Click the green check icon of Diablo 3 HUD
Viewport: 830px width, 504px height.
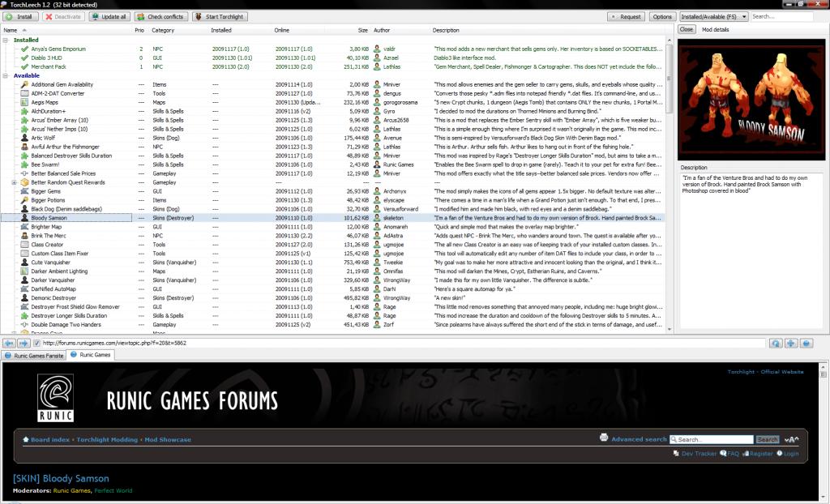pos(24,58)
